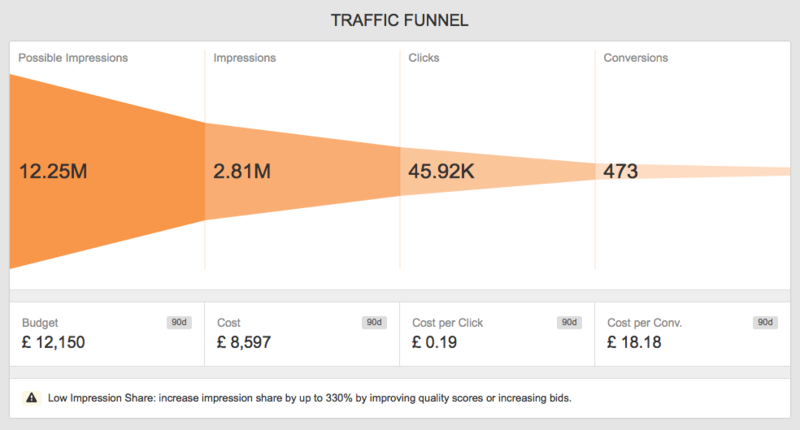Select the Clicks 45.92K funnel segment
The height and width of the screenshot is (430, 800).
(497, 171)
